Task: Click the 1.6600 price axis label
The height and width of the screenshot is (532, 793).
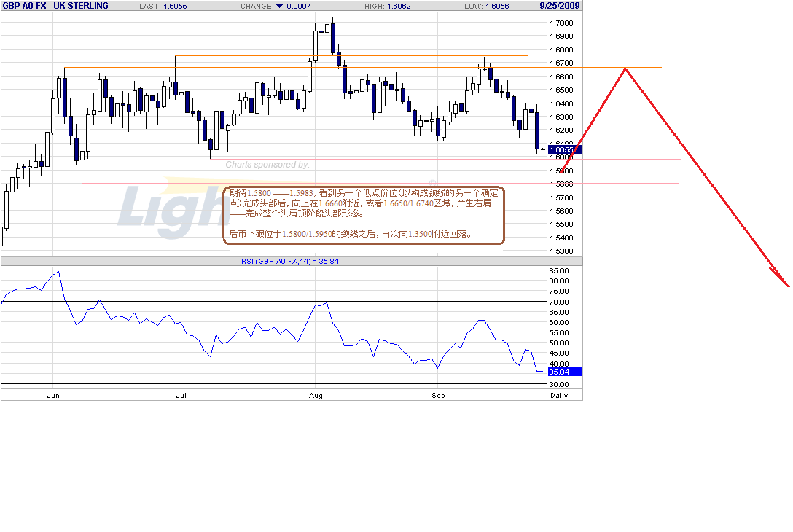Action: [561, 77]
